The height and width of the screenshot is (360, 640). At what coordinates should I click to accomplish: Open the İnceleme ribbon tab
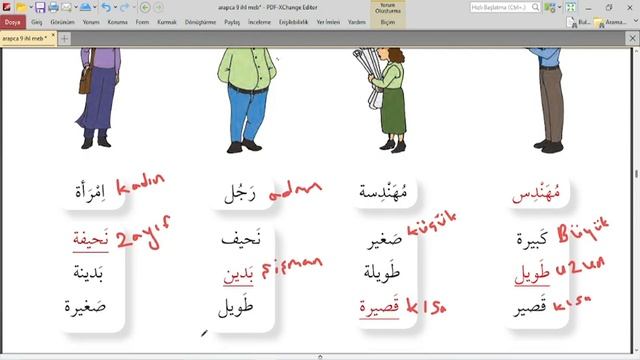259,22
